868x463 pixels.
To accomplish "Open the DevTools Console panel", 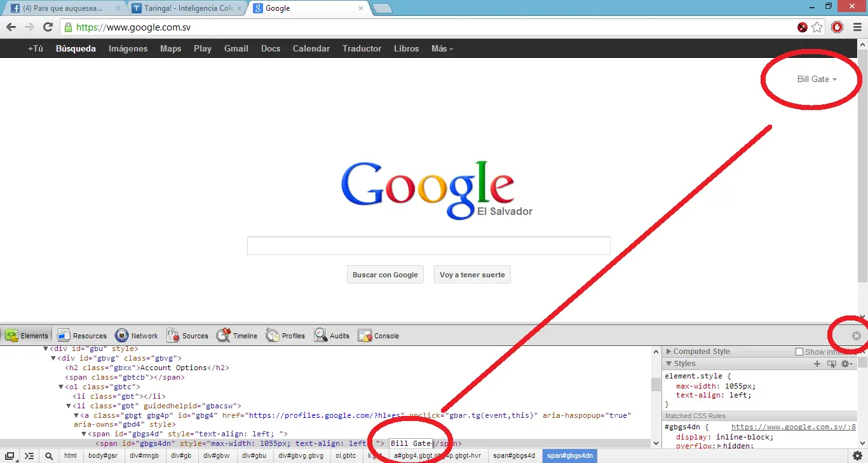I will point(379,335).
